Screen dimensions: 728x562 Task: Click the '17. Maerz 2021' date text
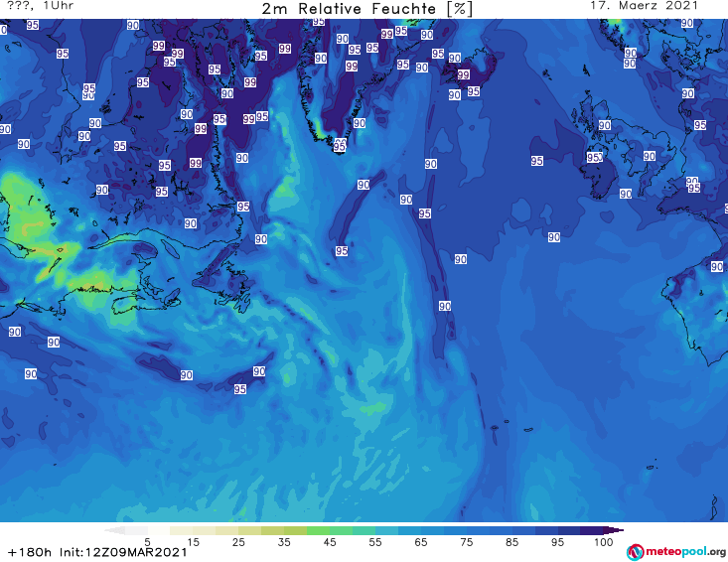pyautogui.click(x=644, y=6)
